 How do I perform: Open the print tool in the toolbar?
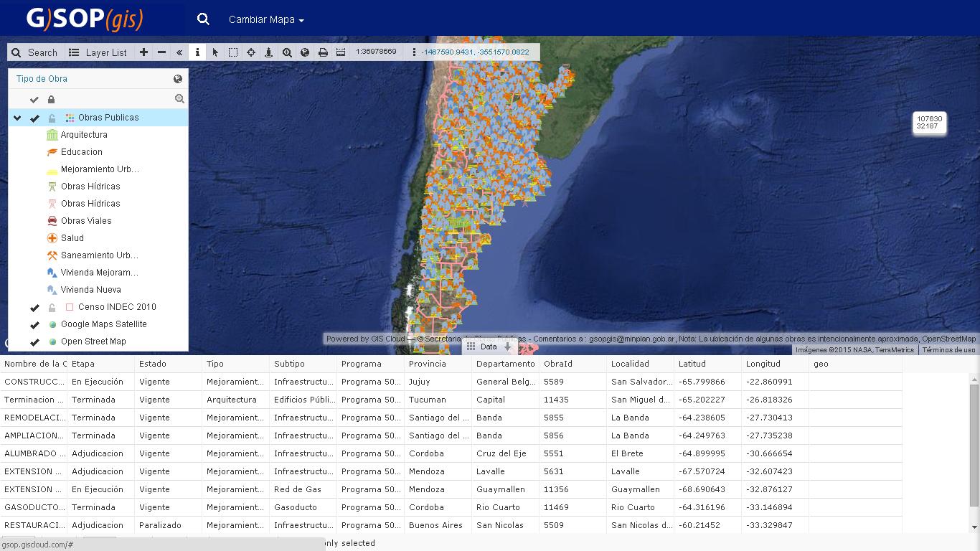323,52
